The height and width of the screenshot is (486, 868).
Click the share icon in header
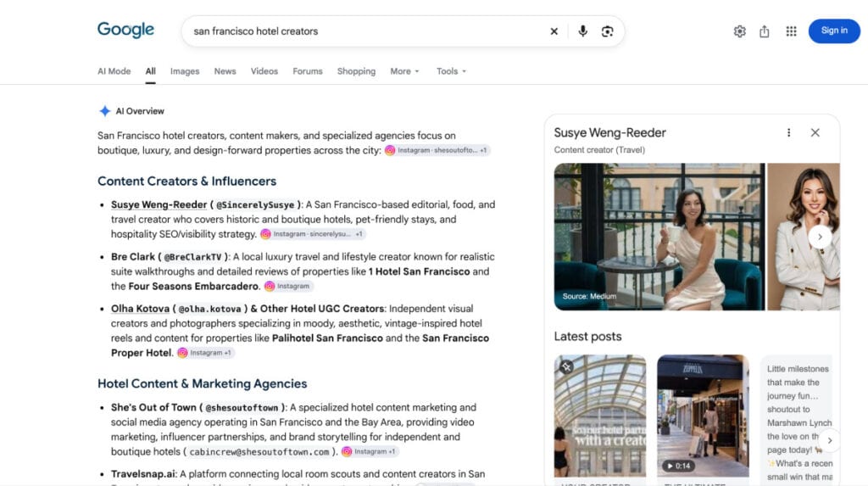click(x=765, y=31)
